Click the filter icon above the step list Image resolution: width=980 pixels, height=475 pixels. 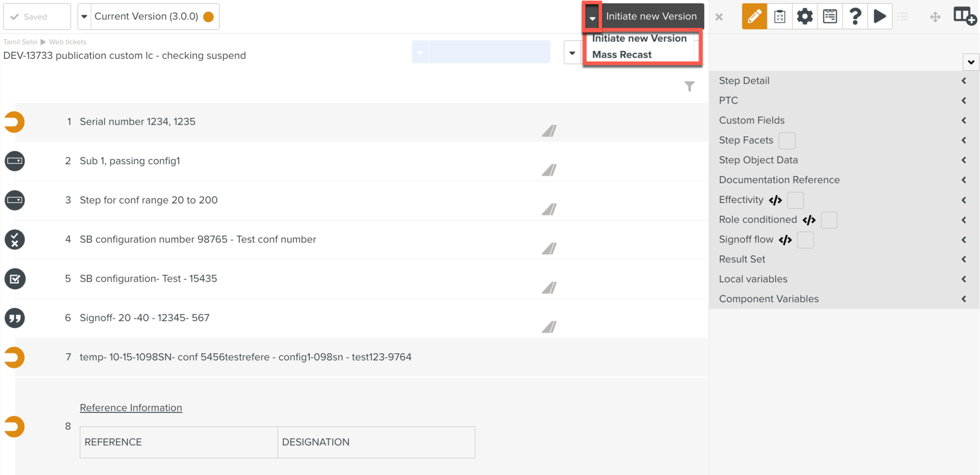point(689,87)
